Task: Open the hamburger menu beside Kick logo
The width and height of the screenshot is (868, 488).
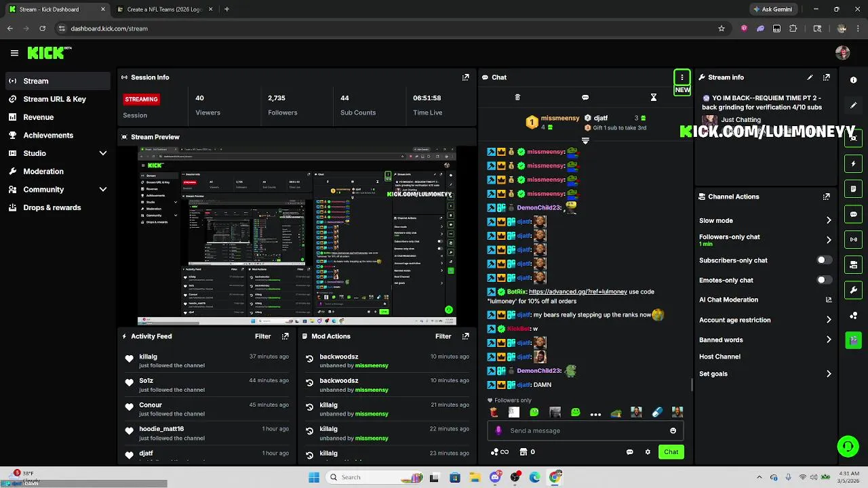Action: (14, 53)
